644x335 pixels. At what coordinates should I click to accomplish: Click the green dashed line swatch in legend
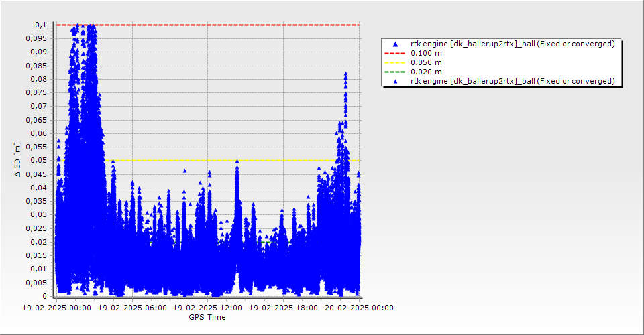point(394,72)
